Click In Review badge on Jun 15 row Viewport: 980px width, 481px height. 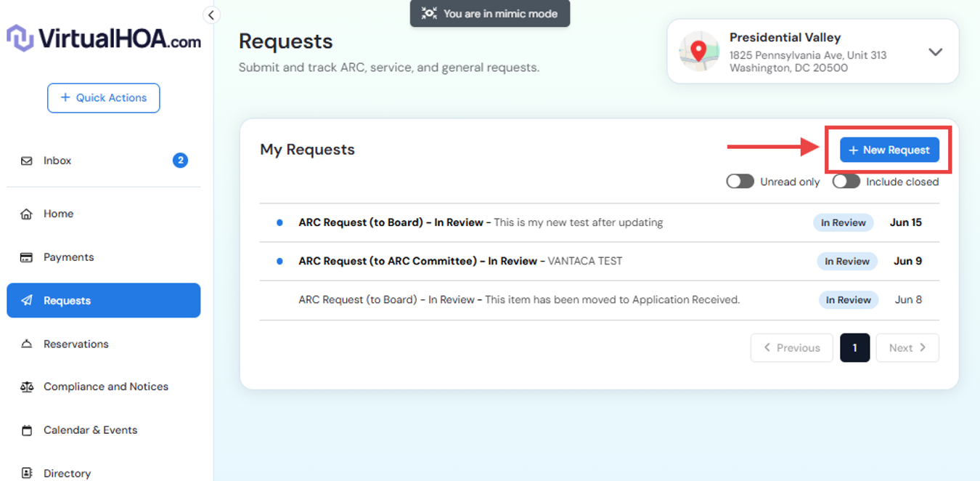point(843,223)
